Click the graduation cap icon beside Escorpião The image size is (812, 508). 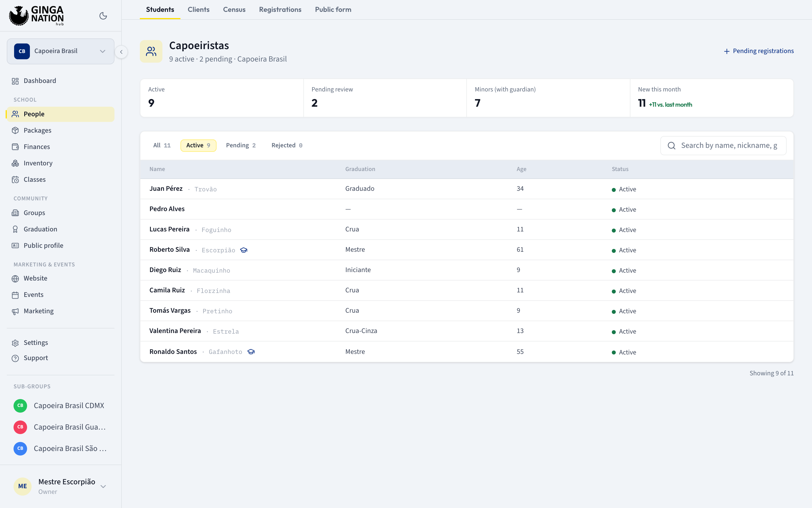point(244,250)
